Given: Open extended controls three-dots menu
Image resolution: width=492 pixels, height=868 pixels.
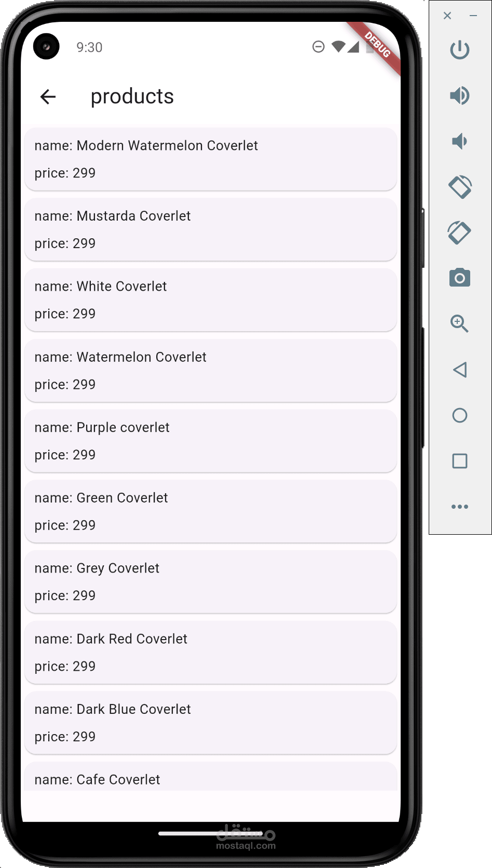Looking at the screenshot, I should pos(460,507).
